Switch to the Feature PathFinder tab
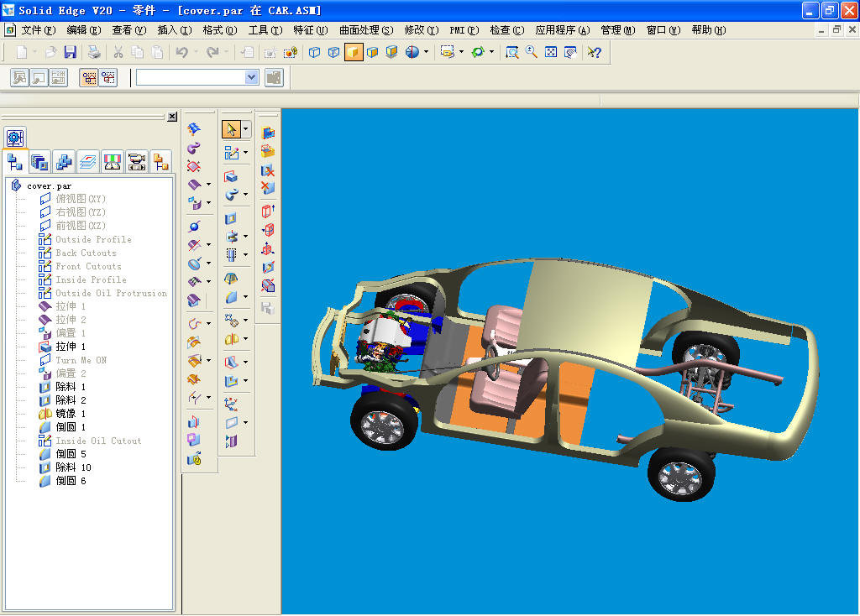860x616 pixels. [15, 162]
